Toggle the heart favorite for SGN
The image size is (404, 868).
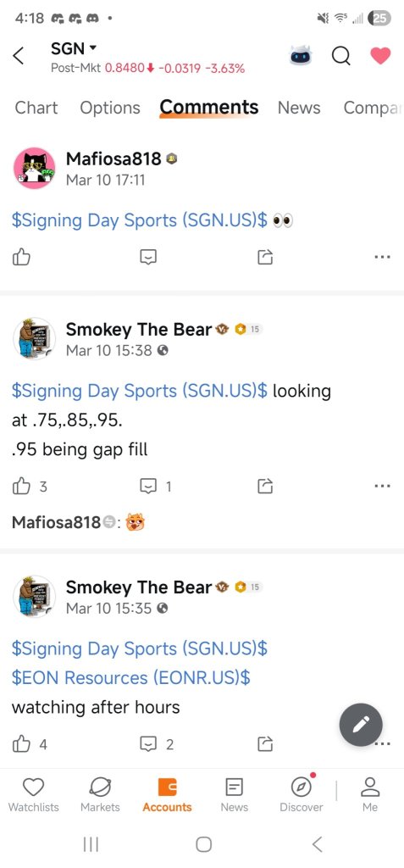point(380,55)
